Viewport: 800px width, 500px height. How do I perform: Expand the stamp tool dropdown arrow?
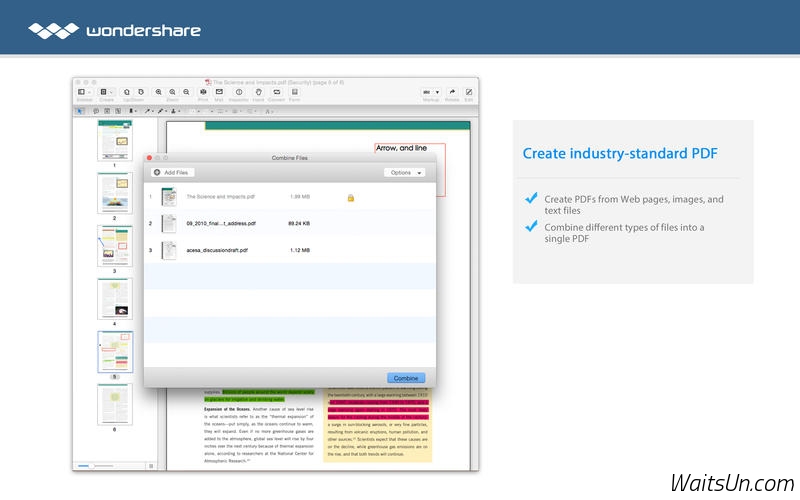[179, 111]
